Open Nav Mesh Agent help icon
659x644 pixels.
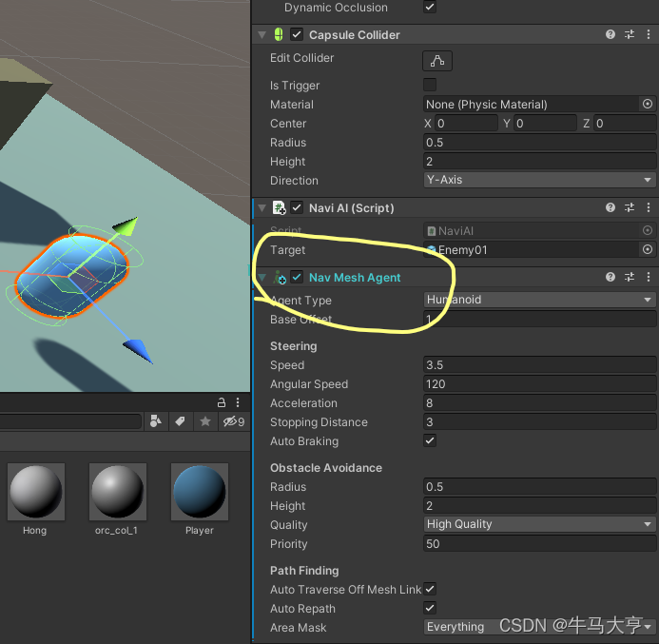[x=611, y=277]
